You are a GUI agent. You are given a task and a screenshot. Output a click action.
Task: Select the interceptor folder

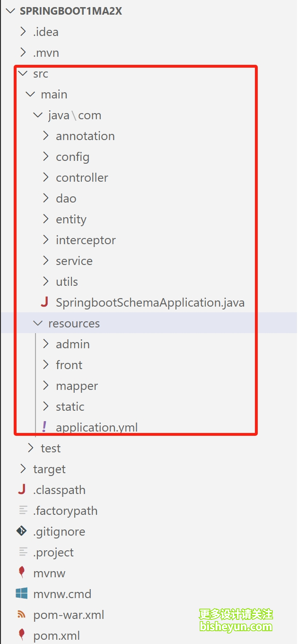86,240
